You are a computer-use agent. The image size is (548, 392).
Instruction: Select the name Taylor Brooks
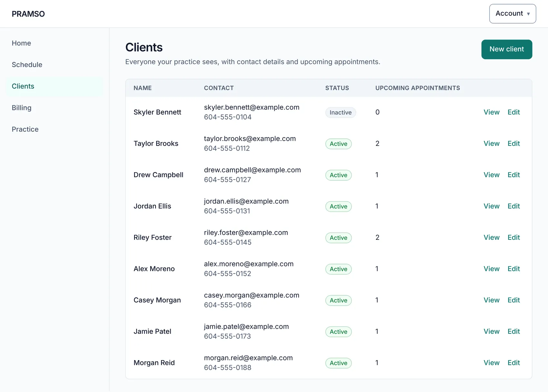pos(156,143)
